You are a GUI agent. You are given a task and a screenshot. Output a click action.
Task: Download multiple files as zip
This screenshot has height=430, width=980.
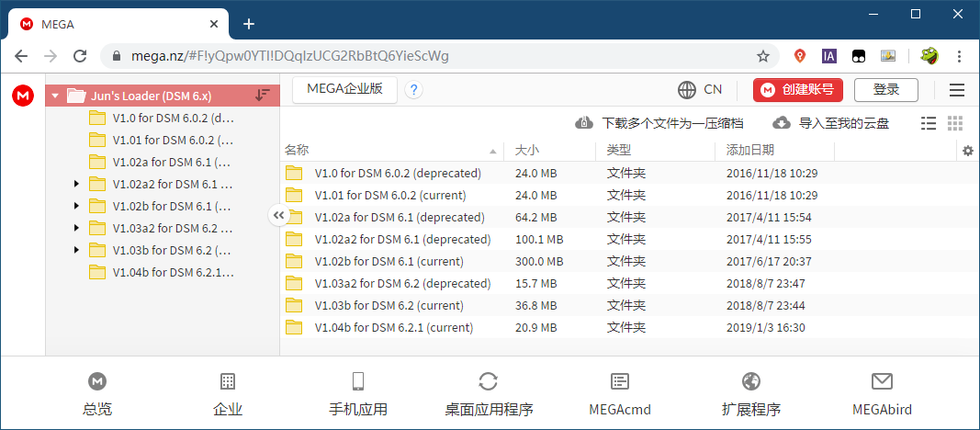pos(659,123)
